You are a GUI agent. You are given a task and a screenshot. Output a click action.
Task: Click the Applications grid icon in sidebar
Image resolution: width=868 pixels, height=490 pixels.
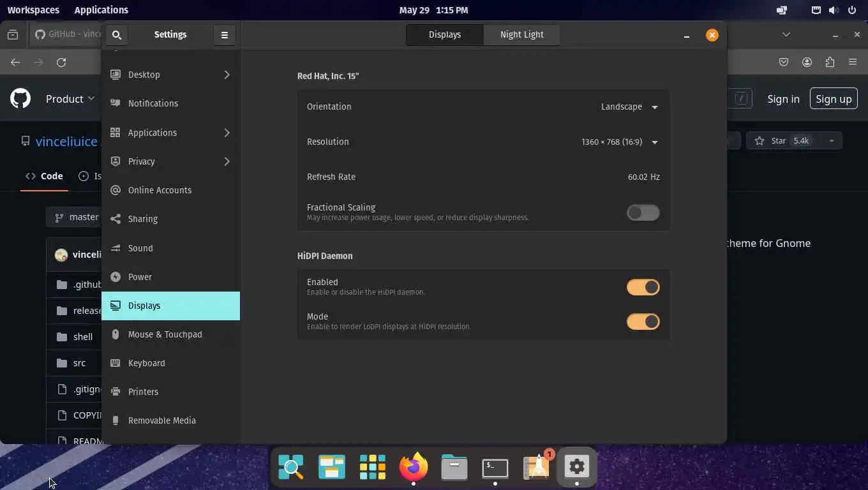[116, 133]
